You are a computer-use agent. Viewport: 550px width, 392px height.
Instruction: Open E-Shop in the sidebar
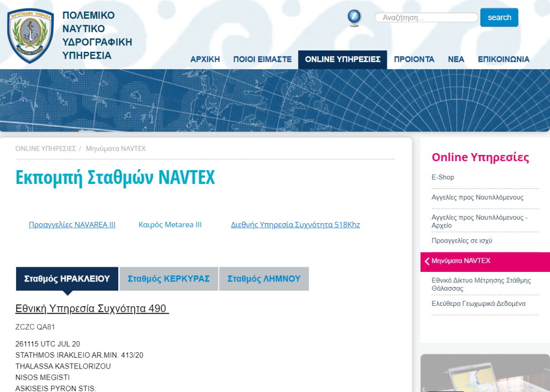[x=443, y=177]
